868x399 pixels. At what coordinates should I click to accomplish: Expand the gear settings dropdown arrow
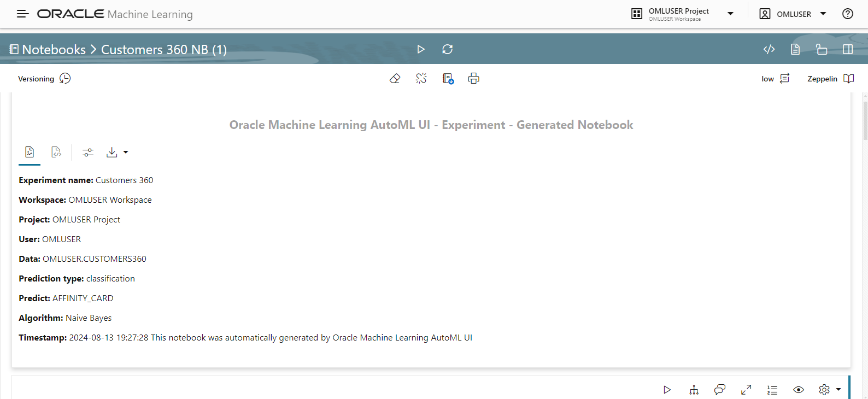[x=838, y=390]
